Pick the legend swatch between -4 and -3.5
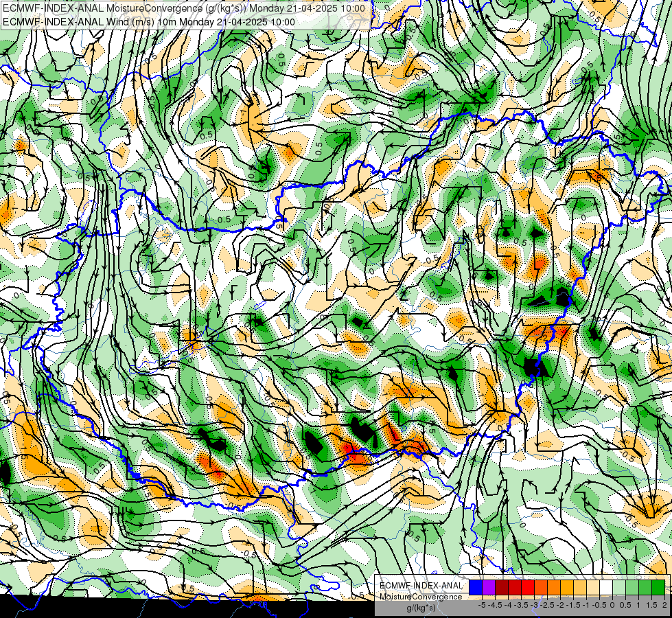The height and width of the screenshot is (618, 672). pyautogui.click(x=515, y=587)
